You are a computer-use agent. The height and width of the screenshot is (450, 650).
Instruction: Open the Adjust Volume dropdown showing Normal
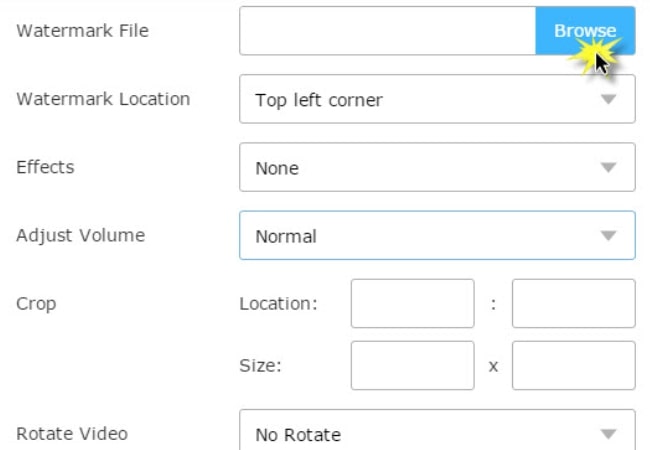tap(437, 235)
